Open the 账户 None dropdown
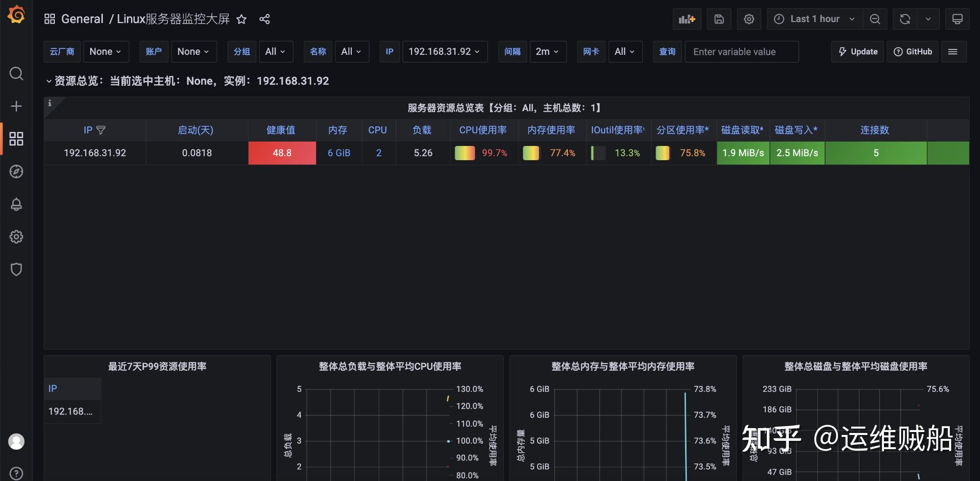 pos(193,51)
